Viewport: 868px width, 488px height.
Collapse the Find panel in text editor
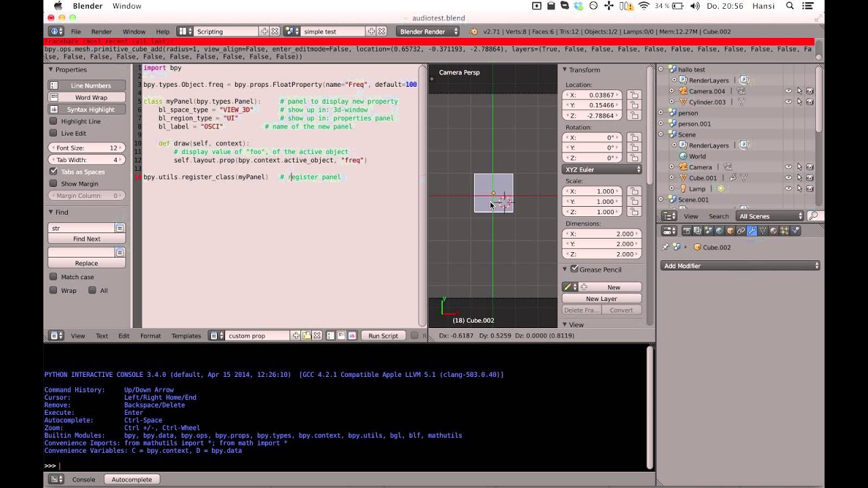[x=51, y=212]
